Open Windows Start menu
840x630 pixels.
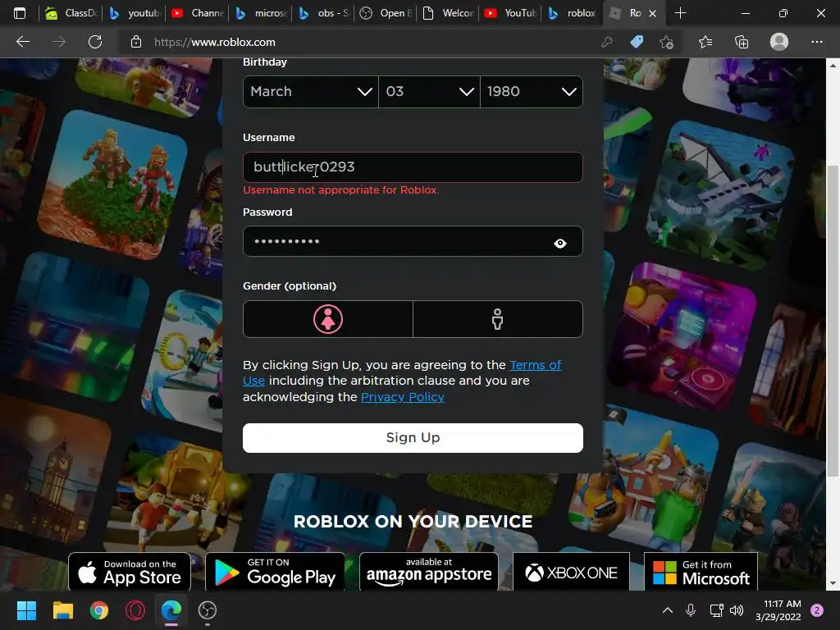pyautogui.click(x=26, y=610)
